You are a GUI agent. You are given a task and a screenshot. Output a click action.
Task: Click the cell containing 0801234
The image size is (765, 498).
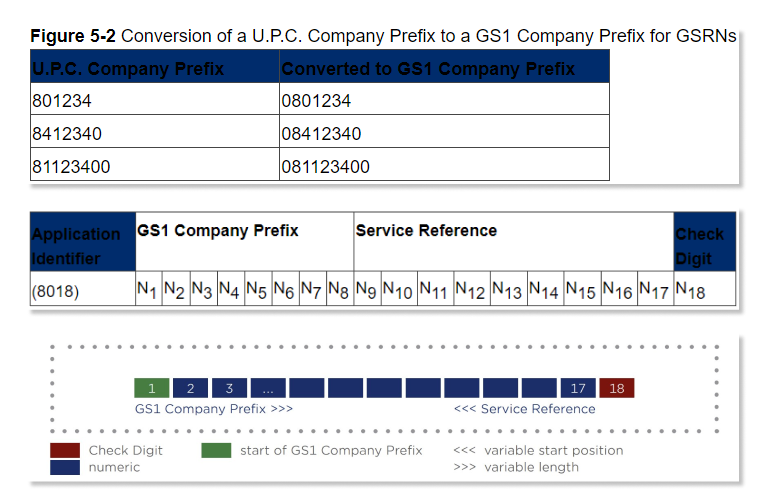(x=443, y=101)
